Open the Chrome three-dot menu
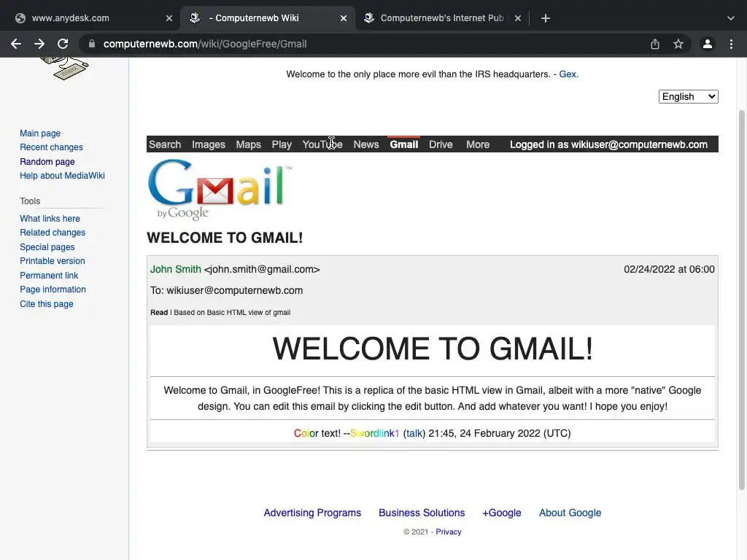The width and height of the screenshot is (747, 560). [731, 44]
